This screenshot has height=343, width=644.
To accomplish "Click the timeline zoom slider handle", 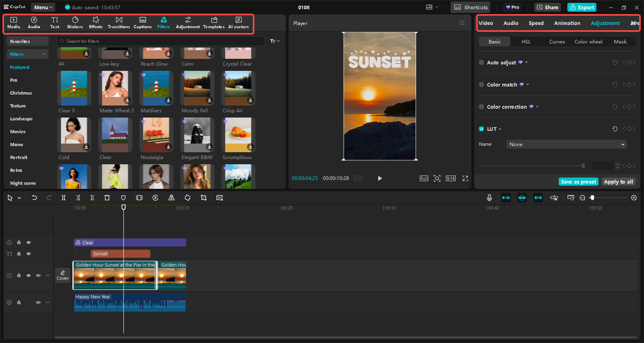I will [x=592, y=198].
